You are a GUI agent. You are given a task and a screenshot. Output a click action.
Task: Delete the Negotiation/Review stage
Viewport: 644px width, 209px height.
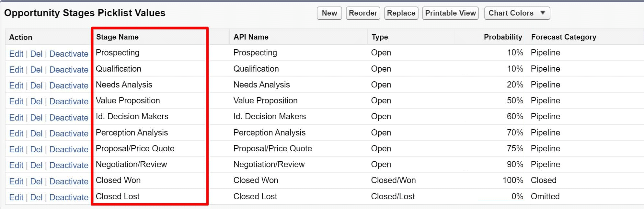pyautogui.click(x=36, y=165)
